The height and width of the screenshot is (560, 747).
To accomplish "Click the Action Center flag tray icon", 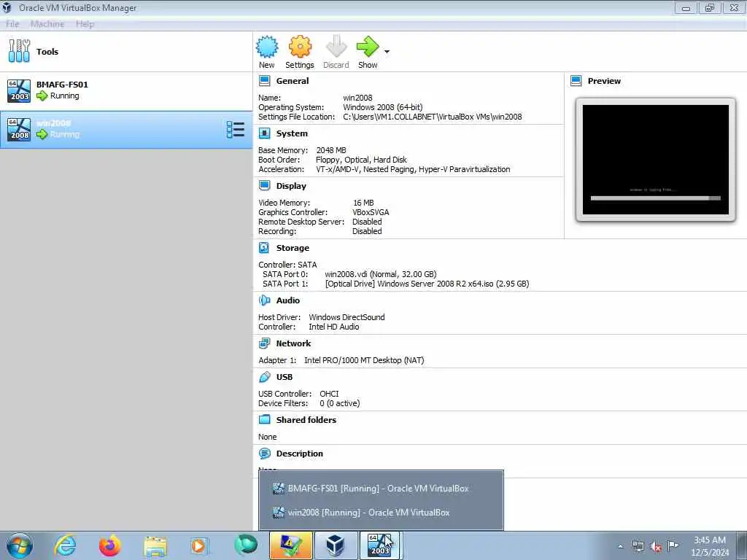I will coord(673,545).
